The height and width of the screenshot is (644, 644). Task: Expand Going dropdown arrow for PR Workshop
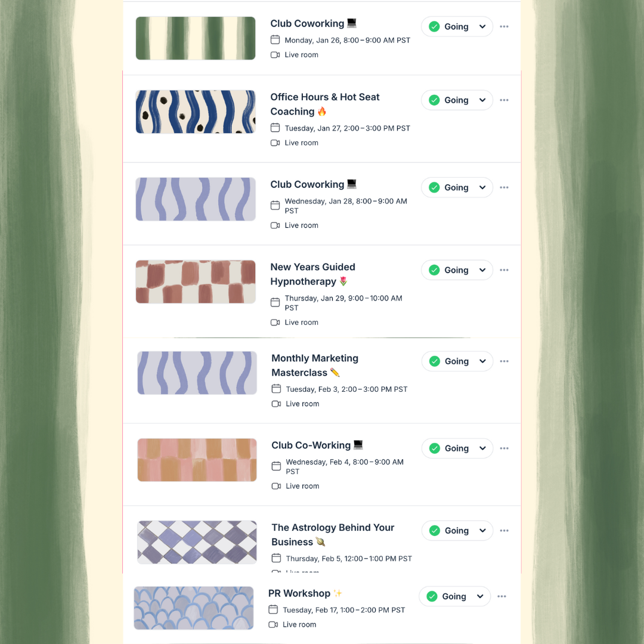click(480, 596)
